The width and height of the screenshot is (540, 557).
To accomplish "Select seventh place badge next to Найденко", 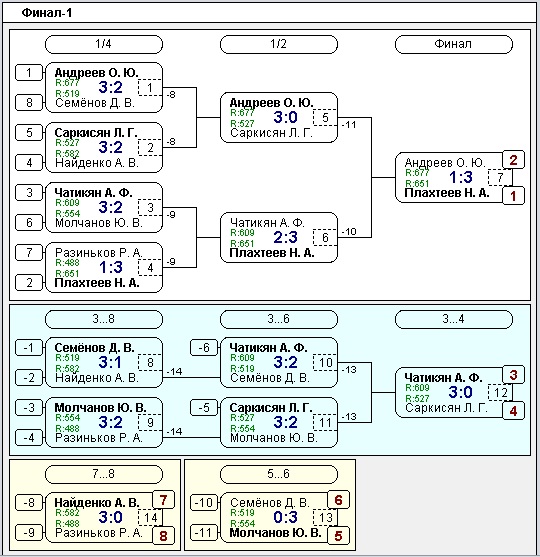I will pyautogui.click(x=163, y=500).
